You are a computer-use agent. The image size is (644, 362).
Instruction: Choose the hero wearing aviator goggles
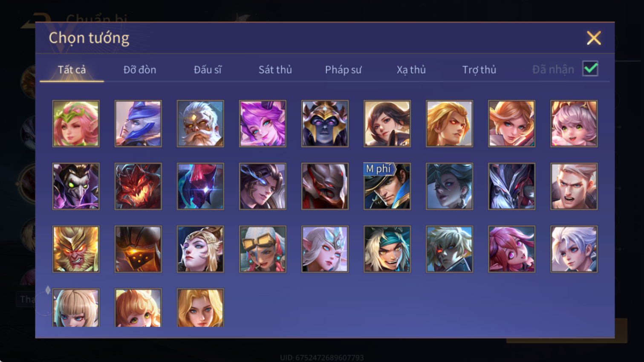coord(263,249)
